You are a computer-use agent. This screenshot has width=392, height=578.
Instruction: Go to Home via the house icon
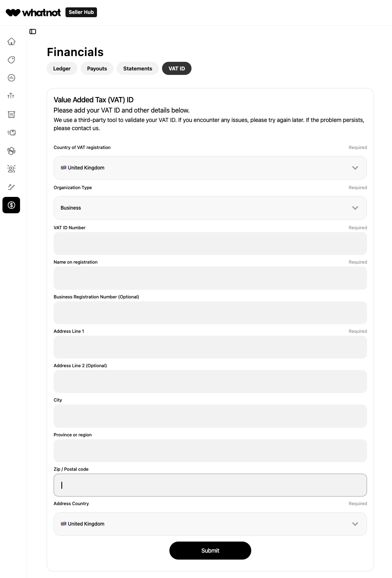point(11,41)
